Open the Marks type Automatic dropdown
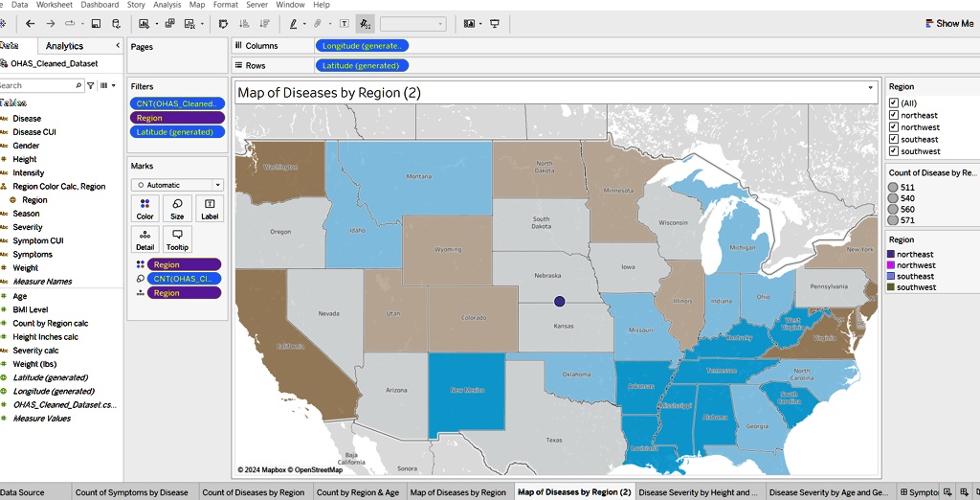 (x=177, y=185)
